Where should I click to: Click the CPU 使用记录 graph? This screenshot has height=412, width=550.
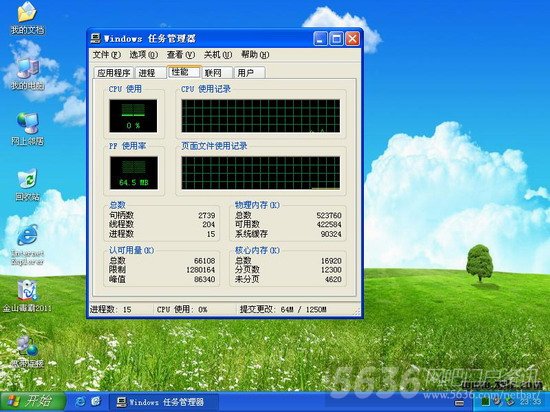261,116
